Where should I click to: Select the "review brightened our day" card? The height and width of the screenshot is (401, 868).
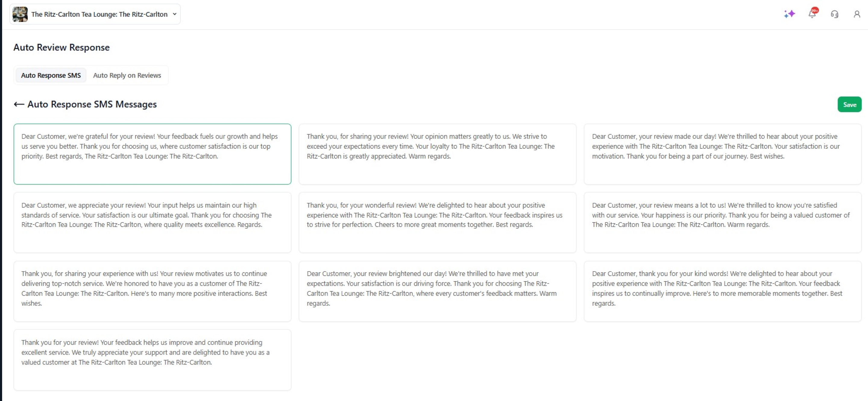click(437, 291)
